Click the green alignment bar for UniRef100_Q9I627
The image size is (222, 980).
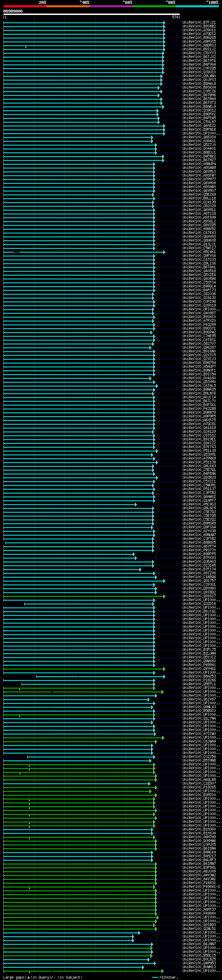tap(84, 596)
